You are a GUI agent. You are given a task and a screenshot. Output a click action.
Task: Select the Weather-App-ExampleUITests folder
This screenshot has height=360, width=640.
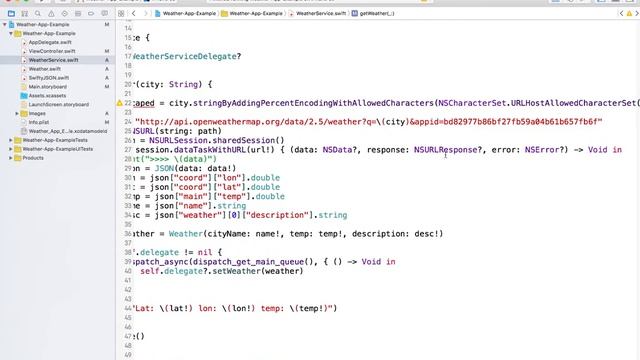click(58, 149)
